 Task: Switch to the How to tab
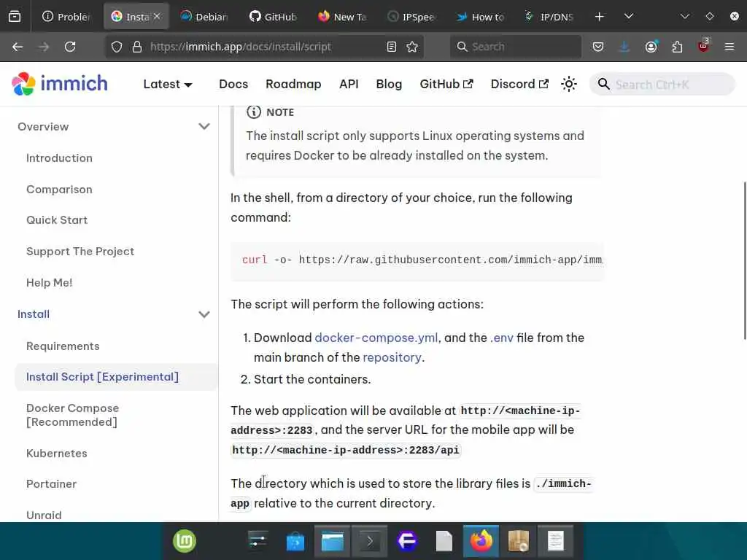click(480, 17)
